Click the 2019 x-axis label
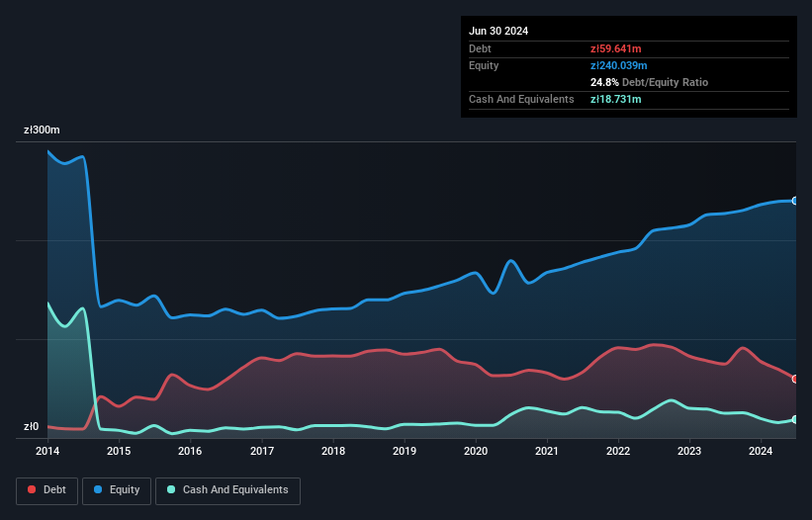This screenshot has width=812, height=520. [405, 451]
